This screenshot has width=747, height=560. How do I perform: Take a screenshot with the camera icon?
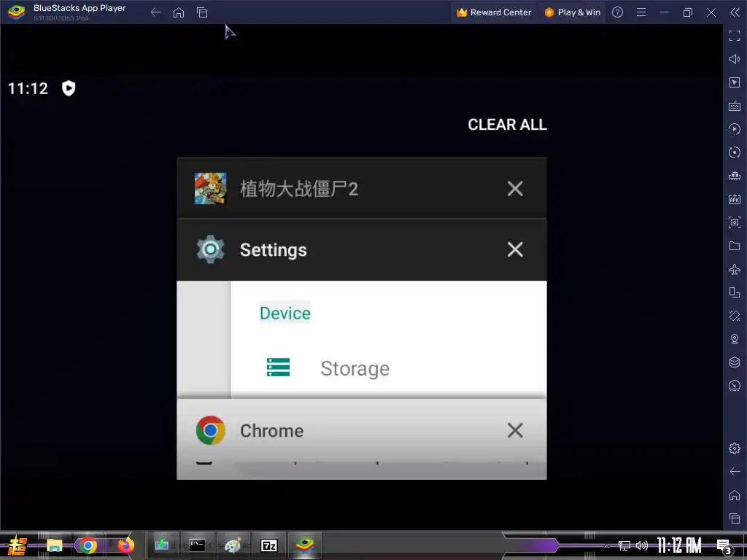(735, 222)
